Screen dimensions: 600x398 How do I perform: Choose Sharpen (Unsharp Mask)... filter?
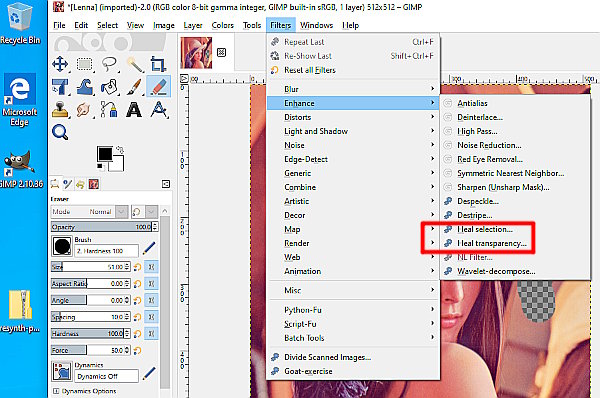(x=514, y=187)
